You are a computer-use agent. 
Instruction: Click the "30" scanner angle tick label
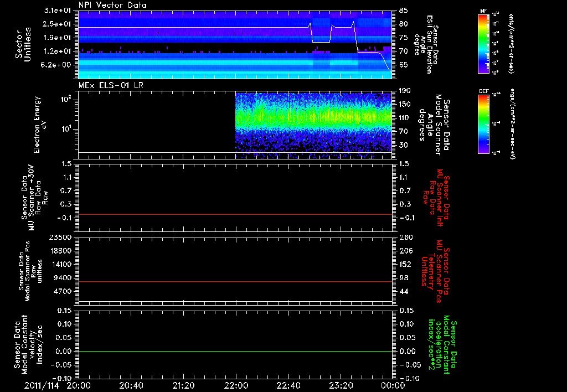point(404,145)
